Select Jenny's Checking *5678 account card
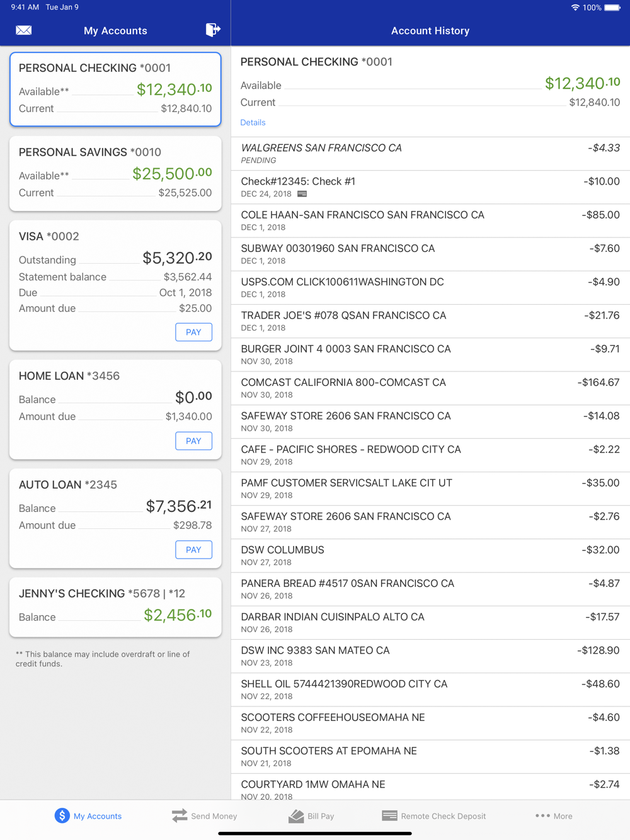 tap(115, 606)
